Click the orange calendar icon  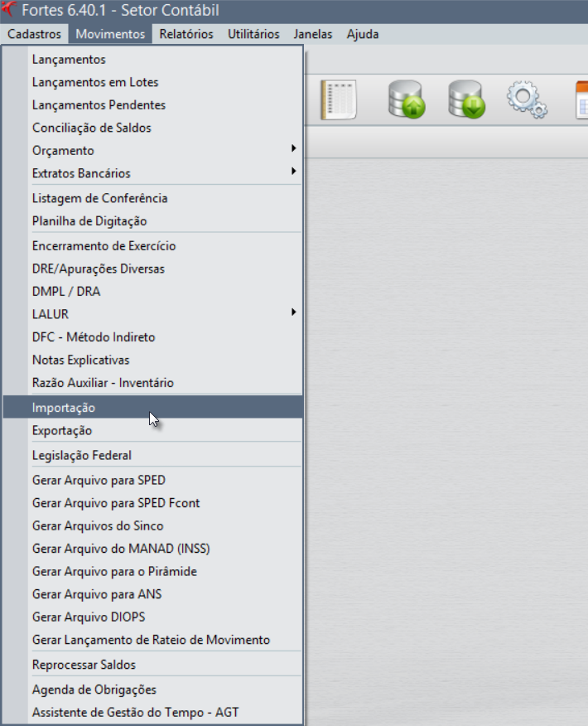(581, 99)
